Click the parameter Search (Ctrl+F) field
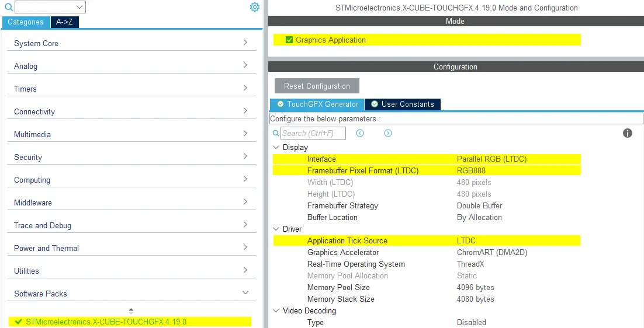The width and height of the screenshot is (644, 328). click(313, 133)
